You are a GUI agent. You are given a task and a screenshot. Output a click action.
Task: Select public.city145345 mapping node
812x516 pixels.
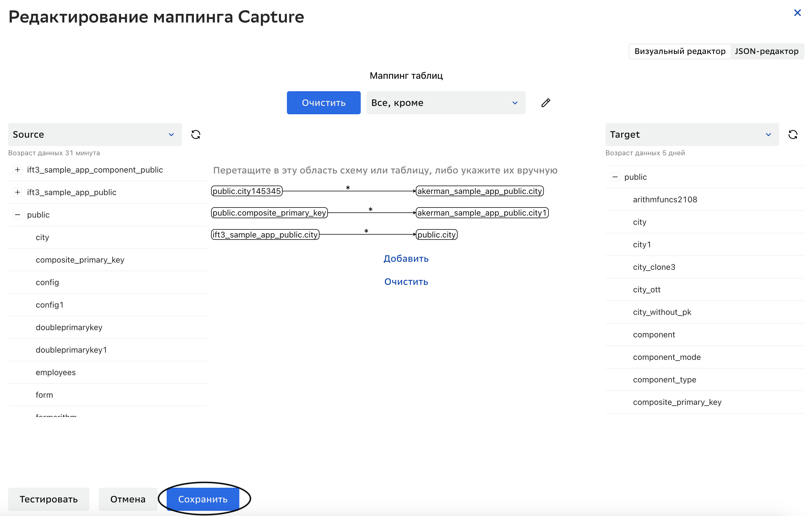247,191
